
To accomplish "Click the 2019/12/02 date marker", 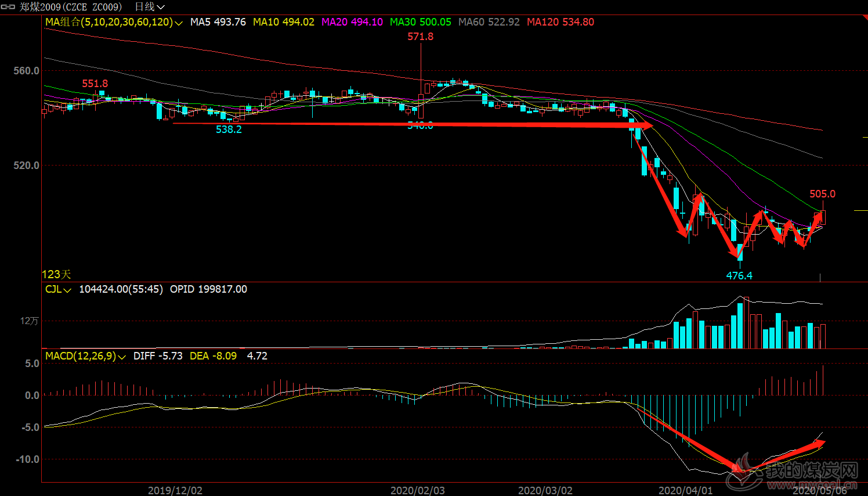I will [175, 490].
